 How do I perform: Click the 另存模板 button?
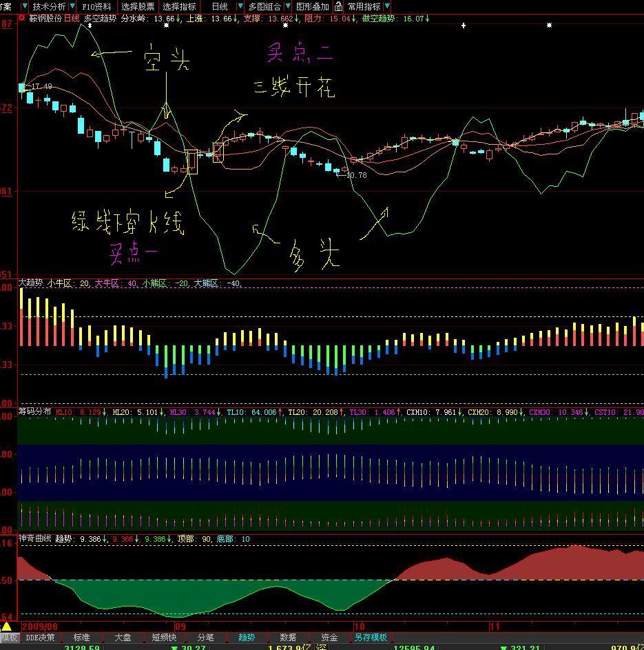pyautogui.click(x=371, y=637)
